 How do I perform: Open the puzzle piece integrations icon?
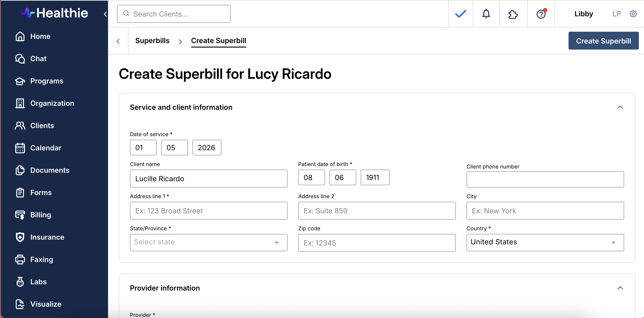(x=513, y=14)
